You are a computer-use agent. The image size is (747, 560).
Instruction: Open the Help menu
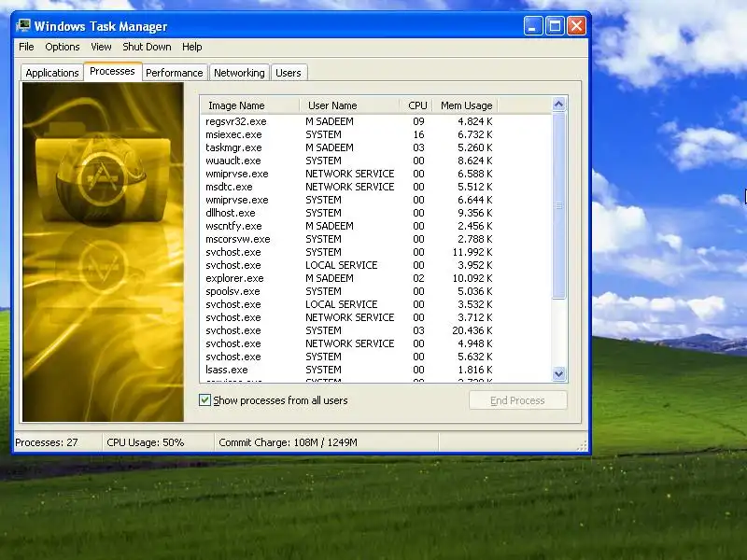(192, 47)
